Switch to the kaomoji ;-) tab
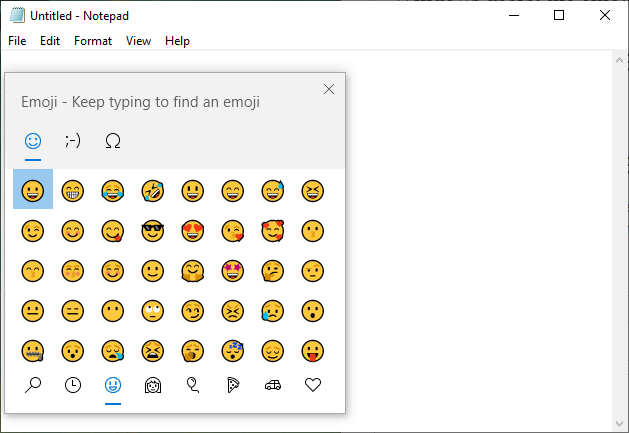The height and width of the screenshot is (433, 629). [73, 141]
